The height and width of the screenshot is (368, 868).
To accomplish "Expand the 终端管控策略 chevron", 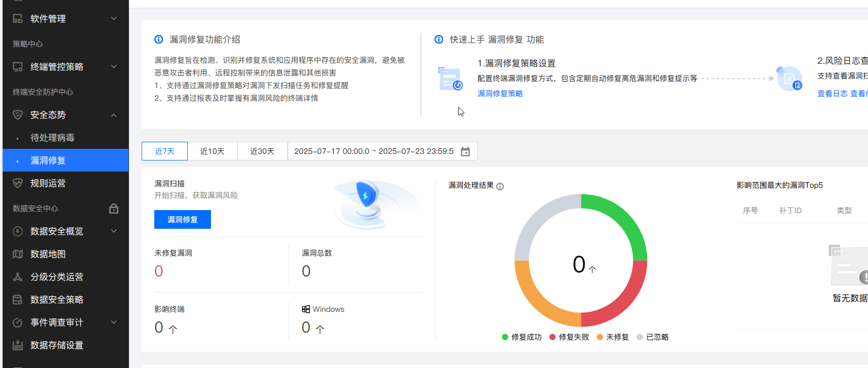I will (x=114, y=67).
